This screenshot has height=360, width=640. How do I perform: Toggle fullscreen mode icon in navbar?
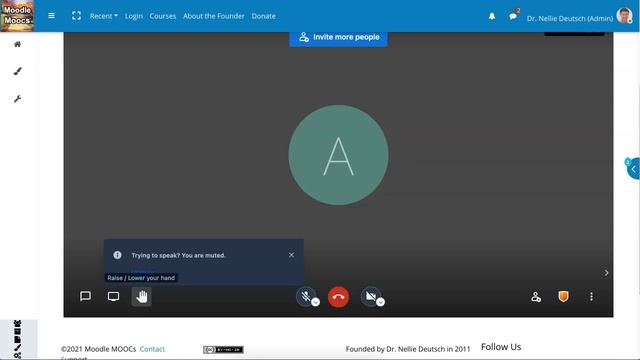point(76,16)
